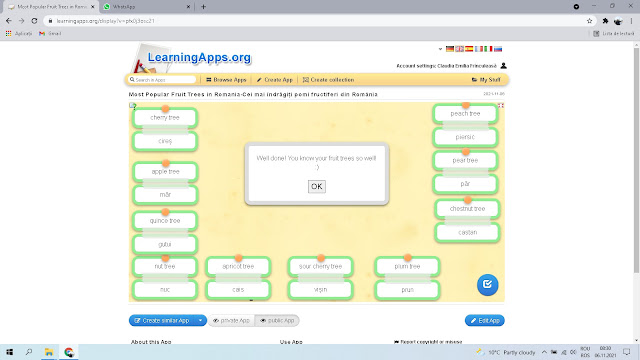Screen dimensions: 640x360
Task: Click OK in the Well done dialog
Action: click(317, 187)
